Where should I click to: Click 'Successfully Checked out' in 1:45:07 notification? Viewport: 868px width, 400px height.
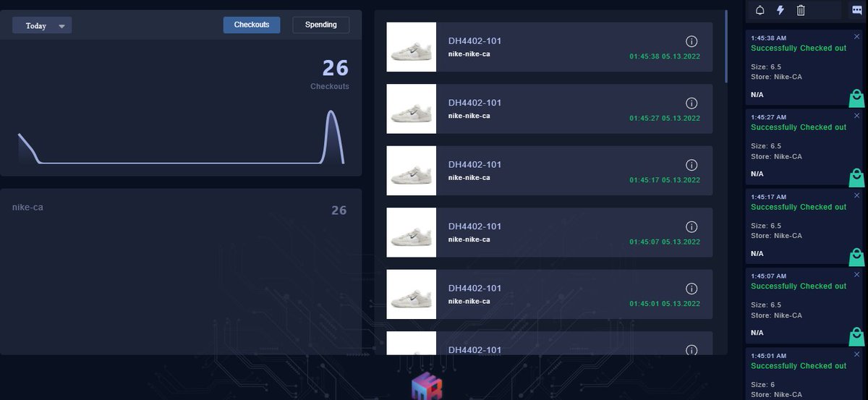click(x=799, y=286)
